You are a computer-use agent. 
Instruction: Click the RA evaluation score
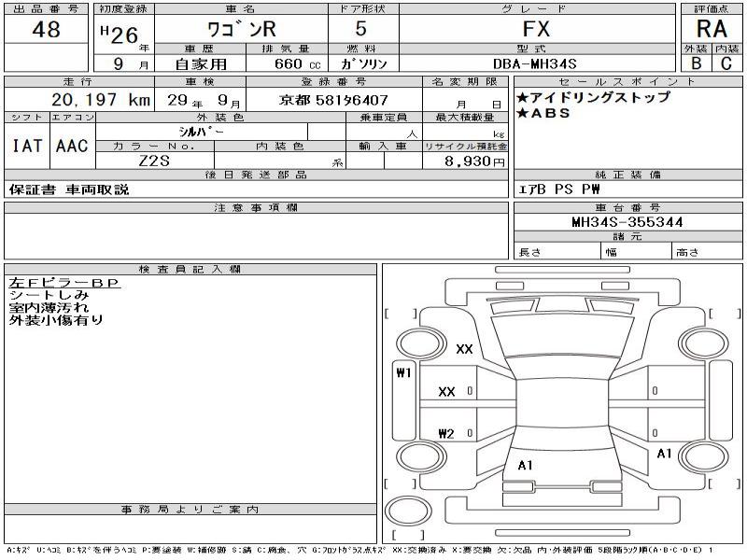[x=712, y=29]
